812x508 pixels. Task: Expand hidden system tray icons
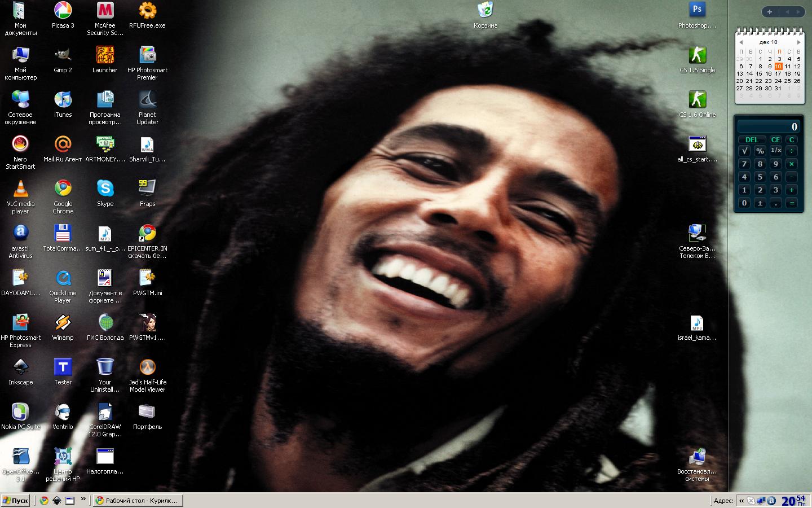click(x=742, y=501)
